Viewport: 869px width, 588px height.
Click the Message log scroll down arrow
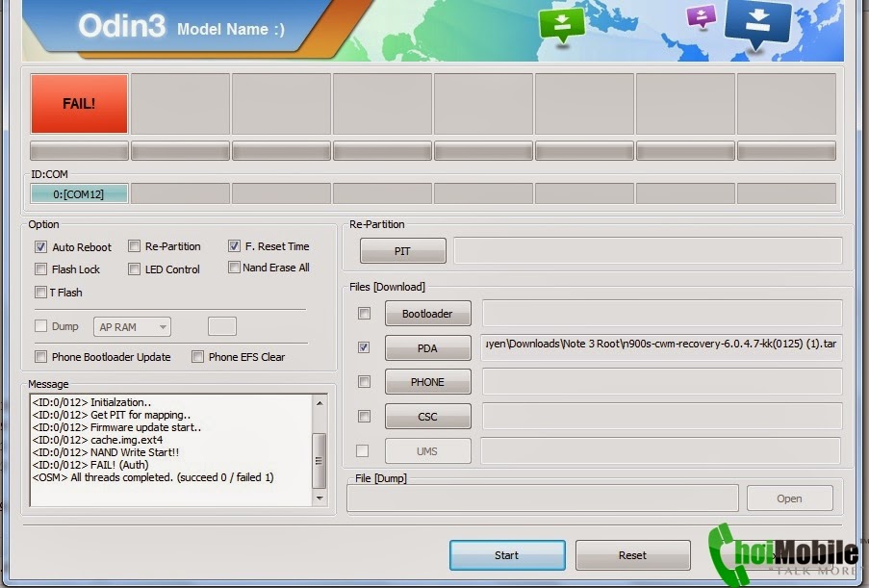click(319, 498)
